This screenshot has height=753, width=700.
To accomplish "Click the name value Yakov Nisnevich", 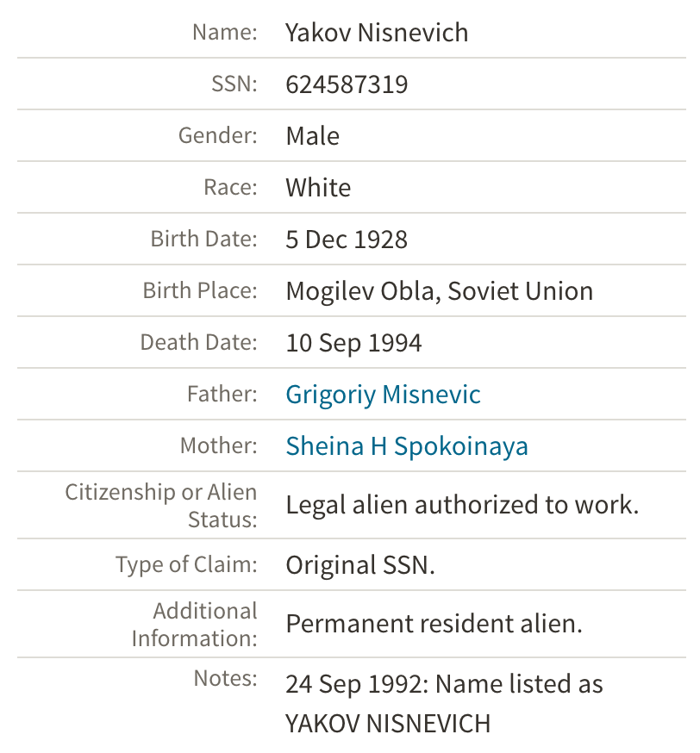I will click(x=377, y=33).
